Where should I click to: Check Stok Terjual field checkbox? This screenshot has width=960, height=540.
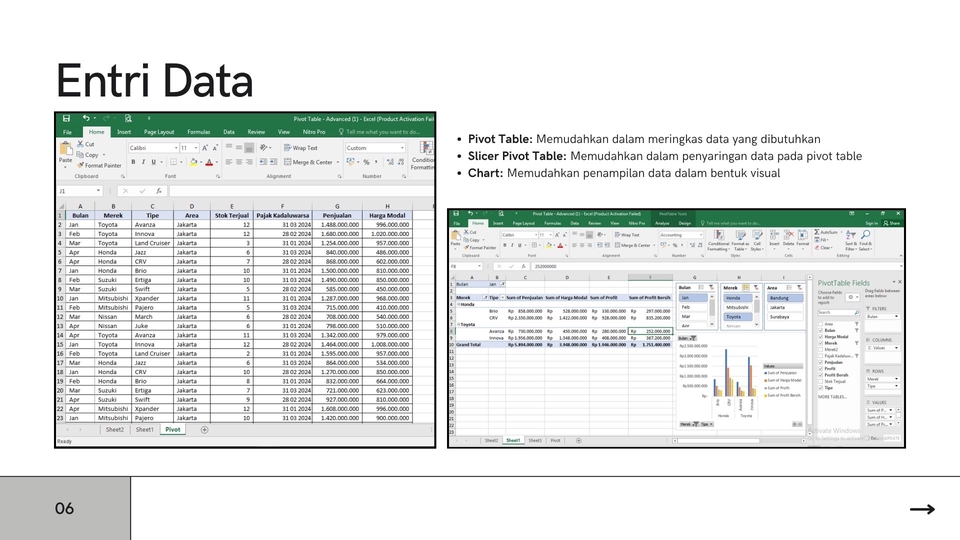pyautogui.click(x=820, y=381)
